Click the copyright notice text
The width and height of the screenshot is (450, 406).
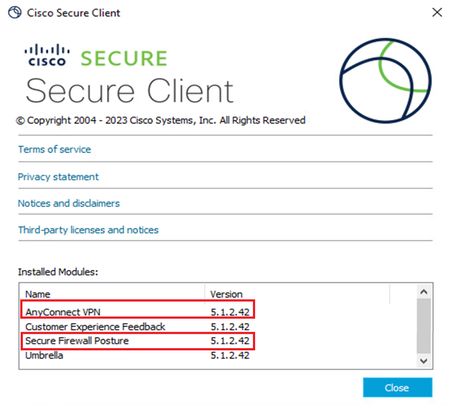tap(161, 120)
